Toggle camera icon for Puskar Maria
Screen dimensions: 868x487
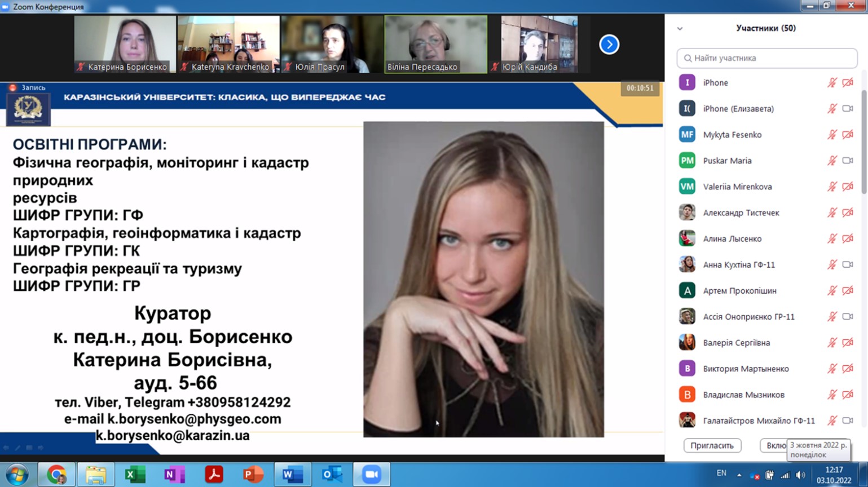(x=848, y=161)
